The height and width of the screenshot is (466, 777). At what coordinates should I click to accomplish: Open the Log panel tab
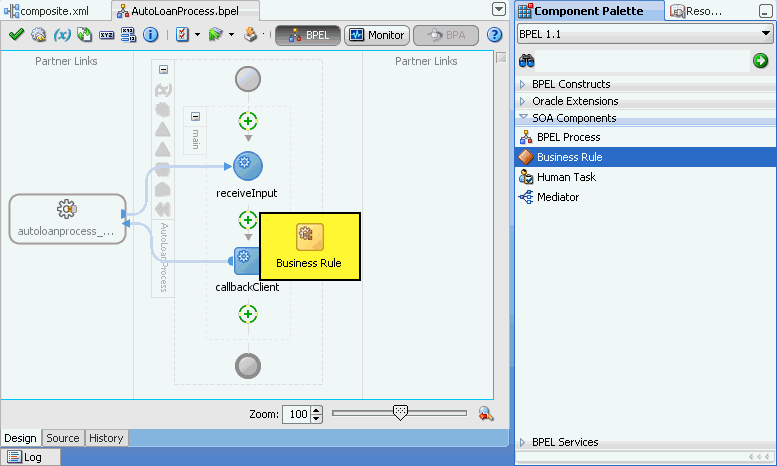tap(30, 457)
